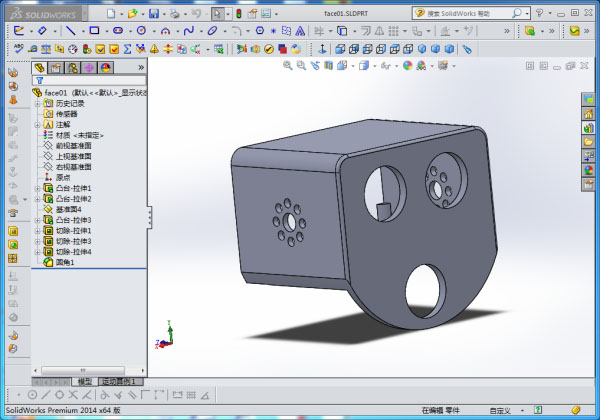Select the 传感器 sensors folder
The width and height of the screenshot is (600, 420).
point(60,114)
